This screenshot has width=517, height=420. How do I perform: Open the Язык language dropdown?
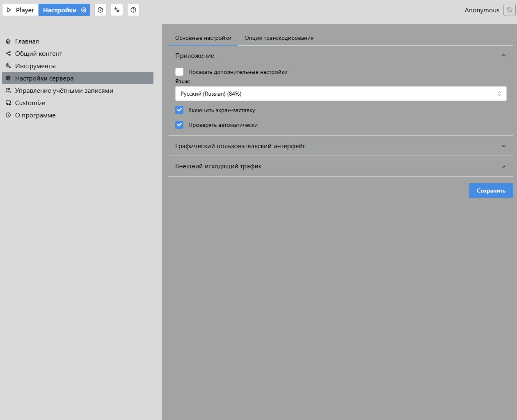[x=341, y=94]
